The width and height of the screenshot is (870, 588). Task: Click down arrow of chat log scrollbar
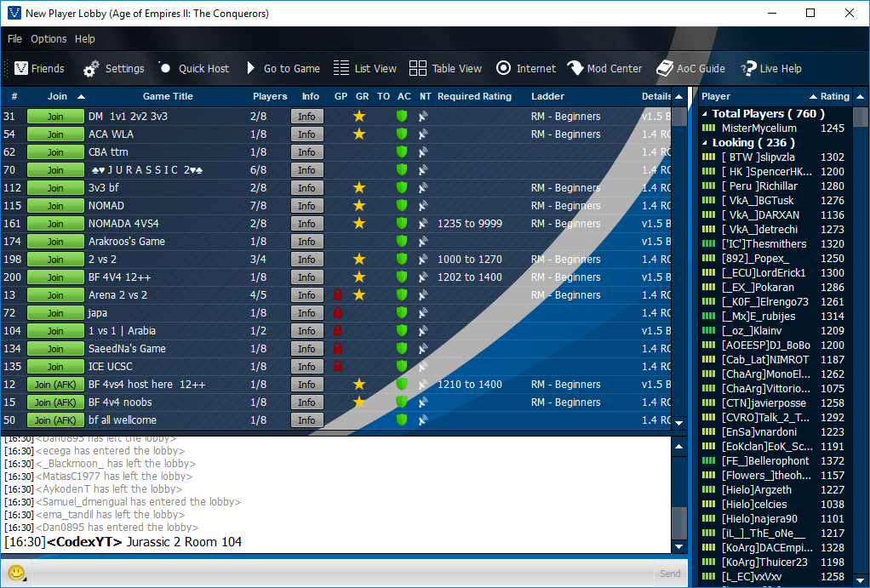coord(679,546)
